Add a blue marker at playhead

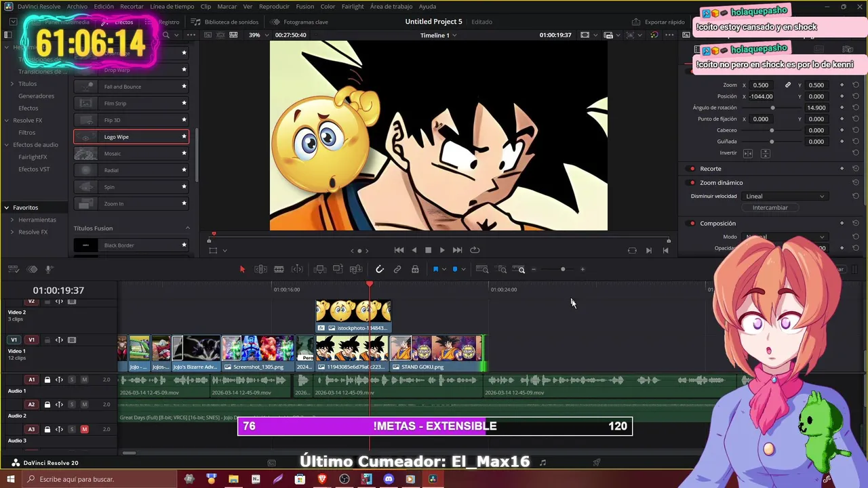coord(455,269)
